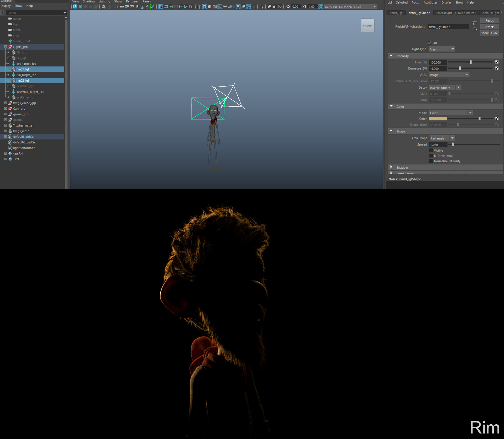The width and height of the screenshot is (504, 439).
Task: Toggle the light On checkbox
Action: (x=430, y=43)
